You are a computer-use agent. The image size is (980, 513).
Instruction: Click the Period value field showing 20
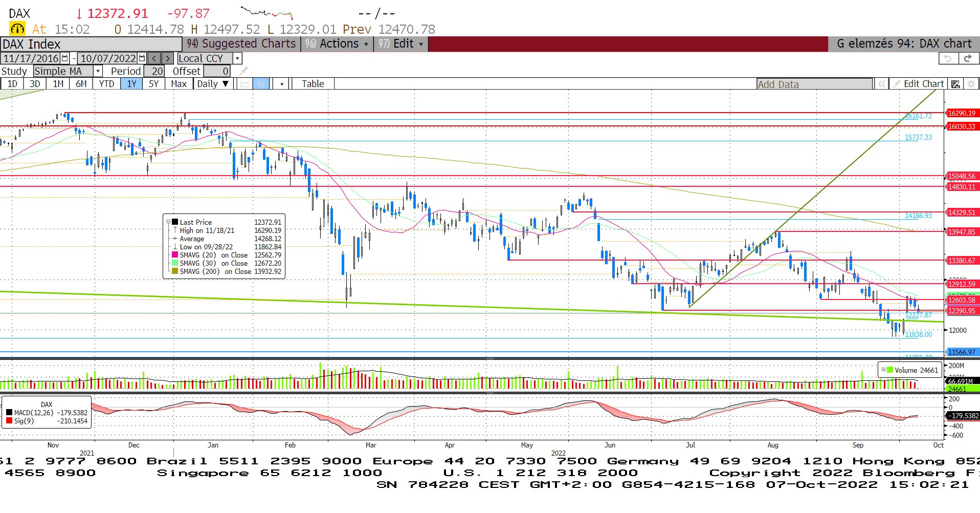(154, 71)
